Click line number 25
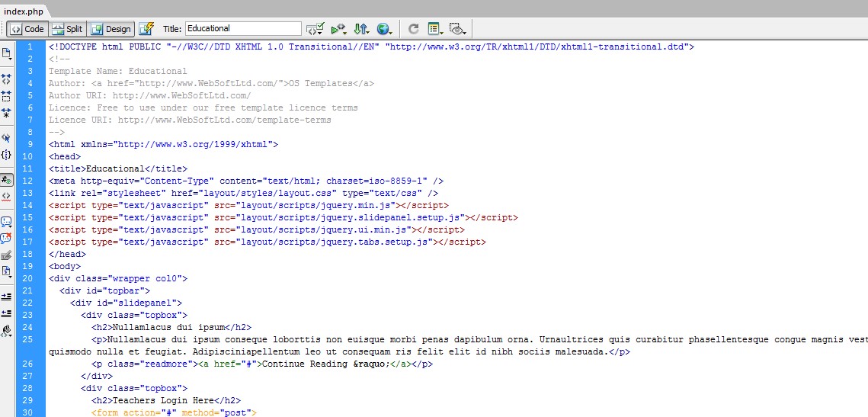 (27, 339)
